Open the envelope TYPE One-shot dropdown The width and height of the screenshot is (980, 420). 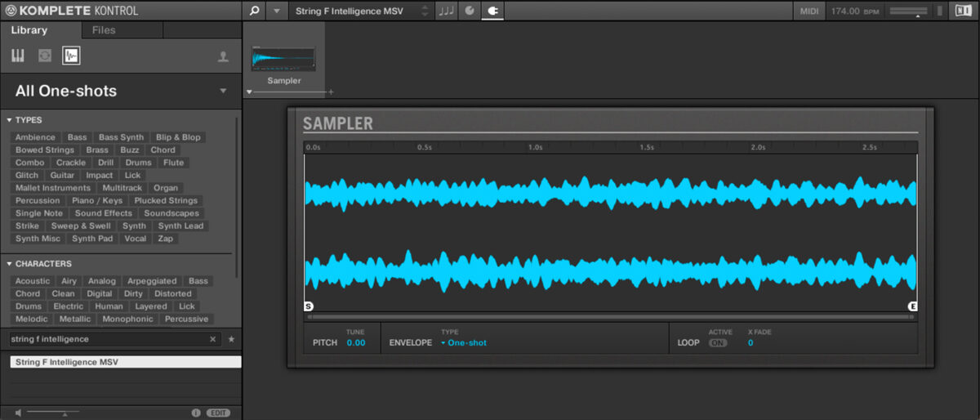pyautogui.click(x=463, y=343)
